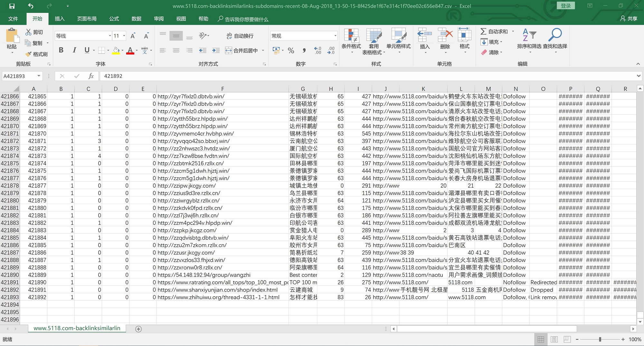Cut selection with the scissors icon
Viewport: 644px width, 346px height.
click(x=28, y=32)
